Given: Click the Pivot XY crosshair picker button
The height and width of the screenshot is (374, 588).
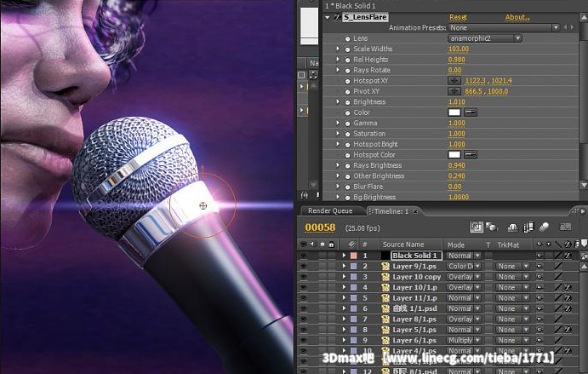Looking at the screenshot, I should [454, 91].
